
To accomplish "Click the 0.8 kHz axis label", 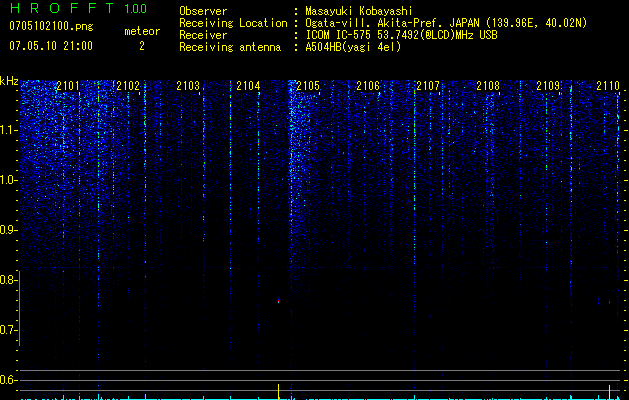I will point(7,280).
